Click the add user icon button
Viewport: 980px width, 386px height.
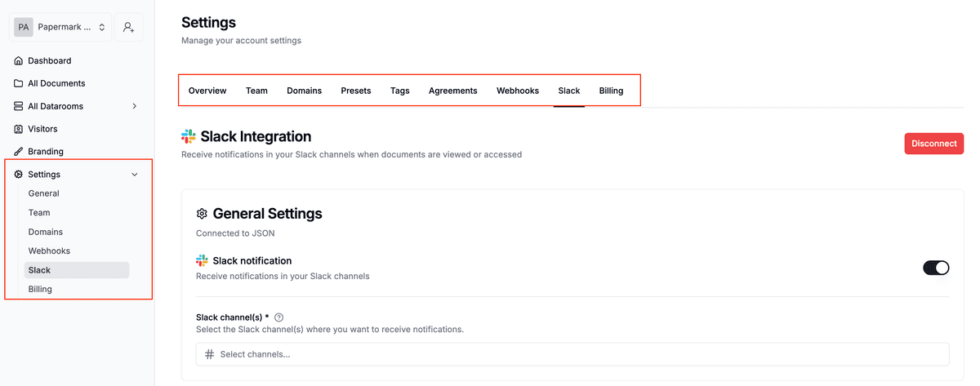click(129, 27)
